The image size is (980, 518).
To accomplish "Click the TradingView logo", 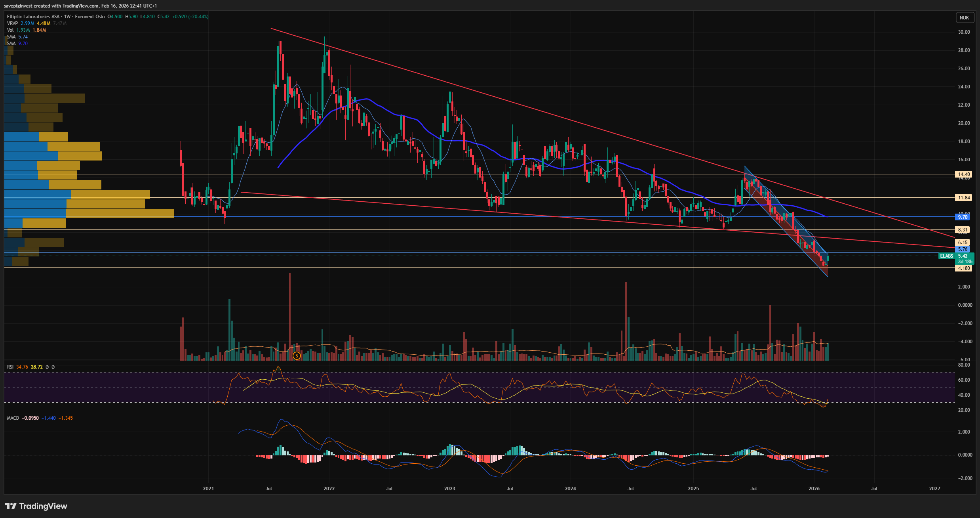I will point(36,506).
